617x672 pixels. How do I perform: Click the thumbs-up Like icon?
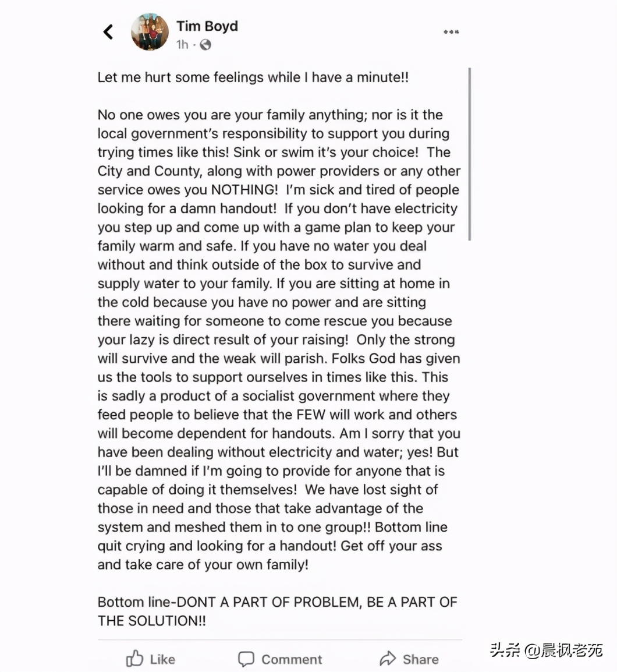point(134,658)
